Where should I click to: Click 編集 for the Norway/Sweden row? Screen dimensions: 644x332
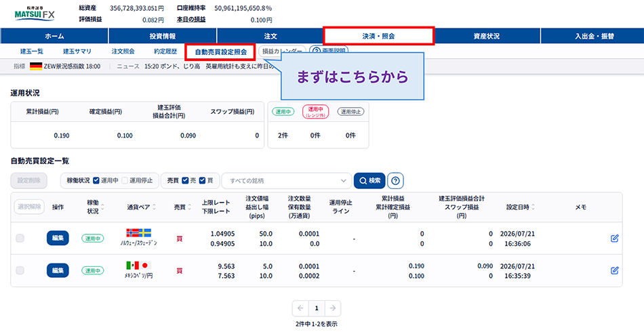(58, 238)
